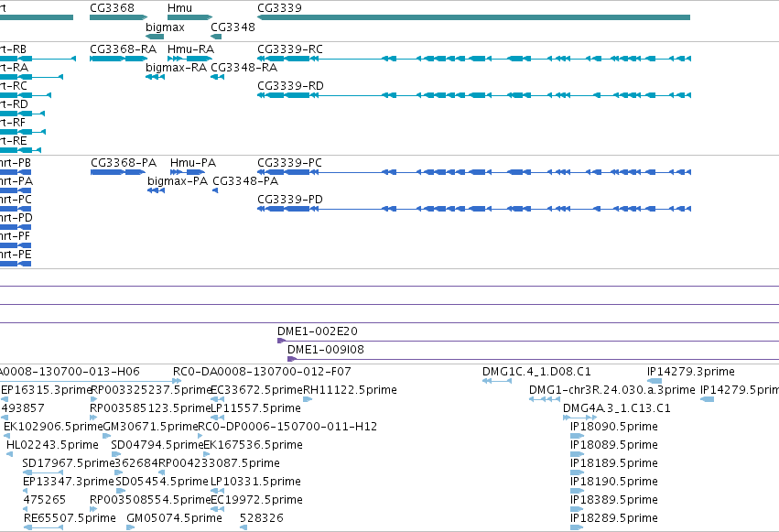Click the RH11122.5prime label

click(350, 390)
